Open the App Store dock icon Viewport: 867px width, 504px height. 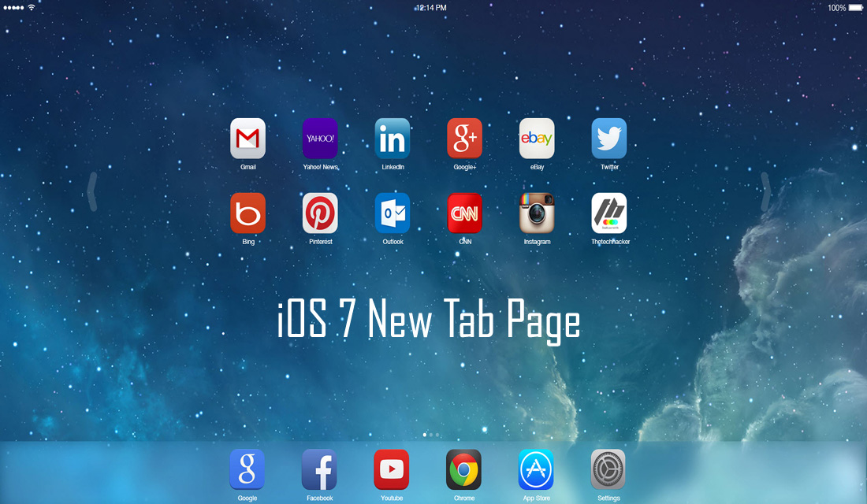tap(536, 469)
